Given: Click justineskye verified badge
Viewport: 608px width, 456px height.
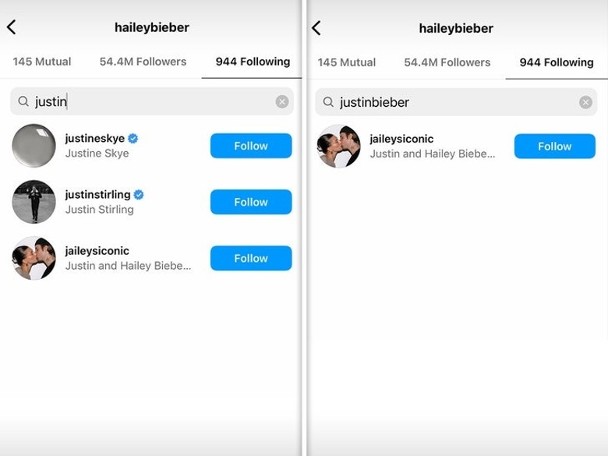Looking at the screenshot, I should (133, 138).
